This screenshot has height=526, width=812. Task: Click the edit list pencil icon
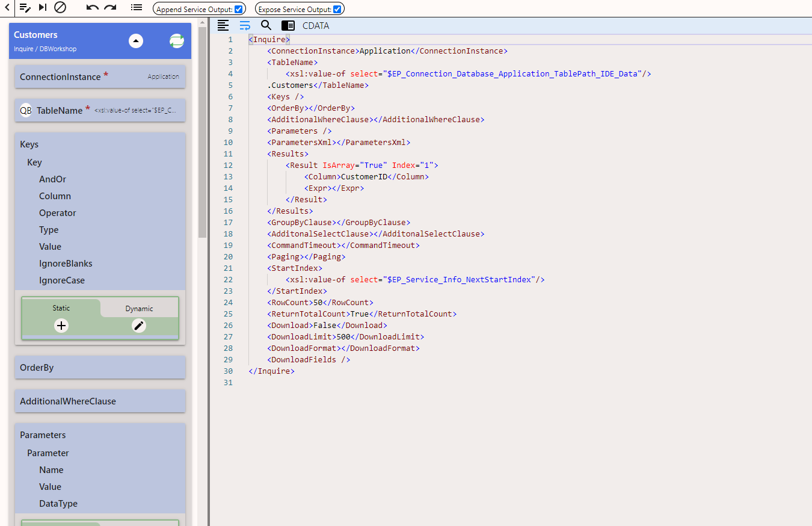coord(25,8)
